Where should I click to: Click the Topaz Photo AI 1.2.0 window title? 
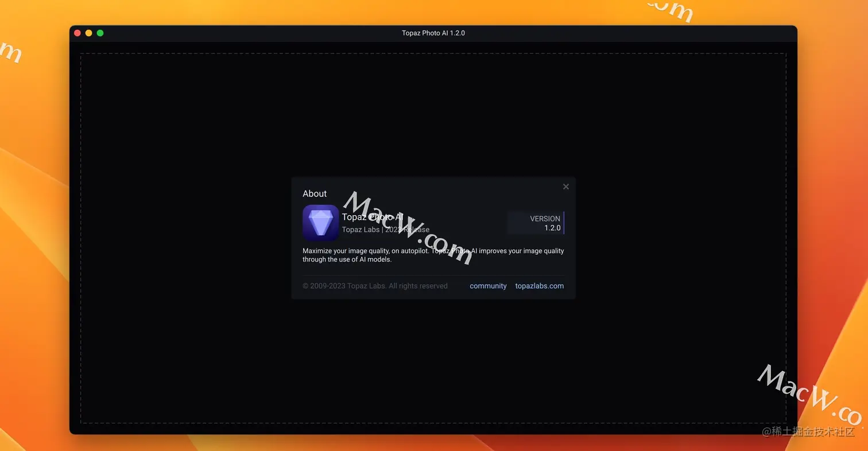tap(433, 33)
